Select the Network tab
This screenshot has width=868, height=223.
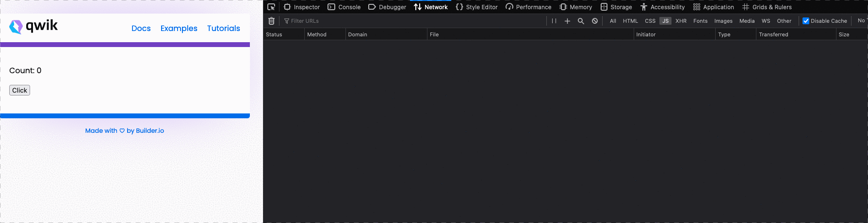tap(431, 7)
